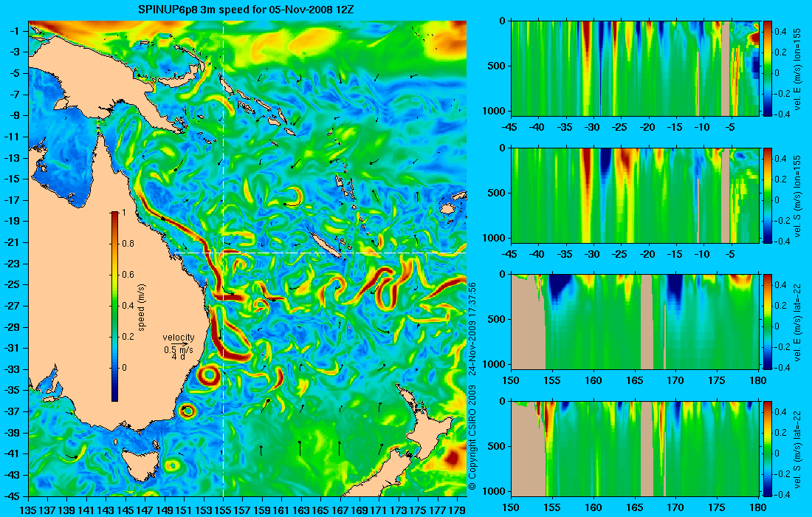Click the vel. S lon=155 color bar
This screenshot has height=517, width=812.
coord(767,195)
